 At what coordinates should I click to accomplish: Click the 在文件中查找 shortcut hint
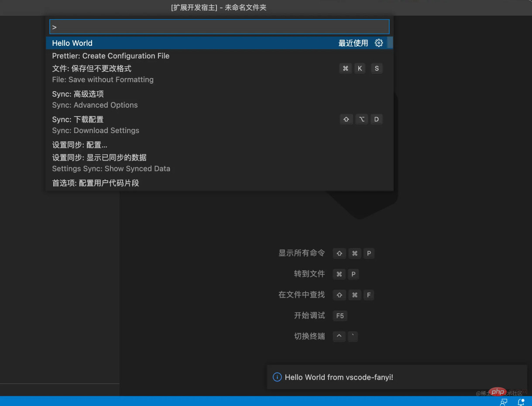(302, 295)
